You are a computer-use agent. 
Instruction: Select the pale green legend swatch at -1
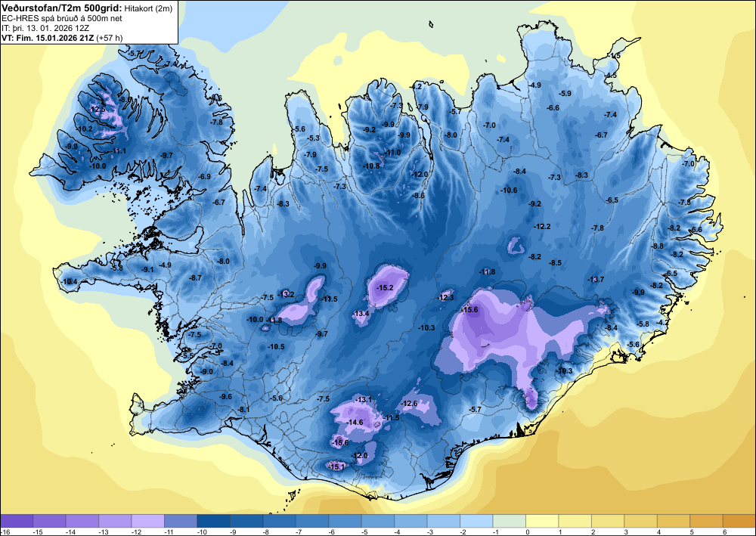click(509, 521)
